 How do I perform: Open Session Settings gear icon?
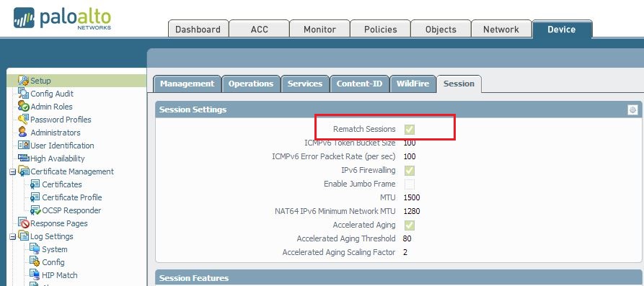click(633, 110)
